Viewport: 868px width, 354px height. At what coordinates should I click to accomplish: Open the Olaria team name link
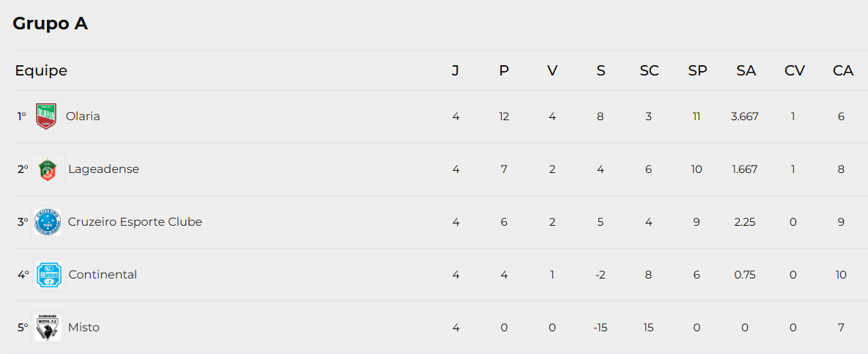click(x=83, y=117)
